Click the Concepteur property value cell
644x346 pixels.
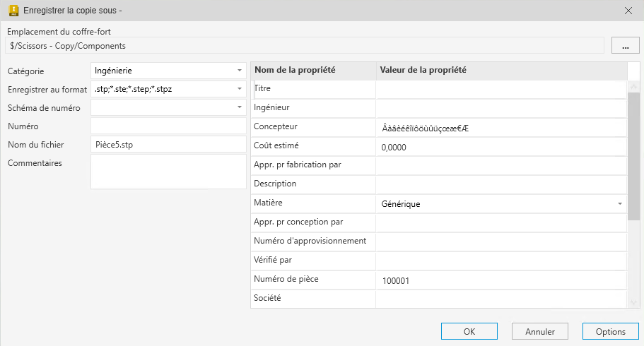(x=500, y=128)
